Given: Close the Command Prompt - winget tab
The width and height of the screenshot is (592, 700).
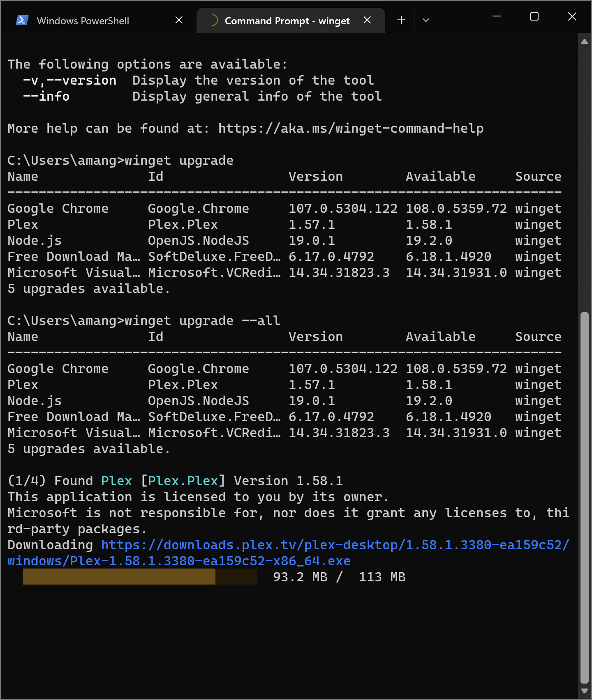Looking at the screenshot, I should coord(368,20).
